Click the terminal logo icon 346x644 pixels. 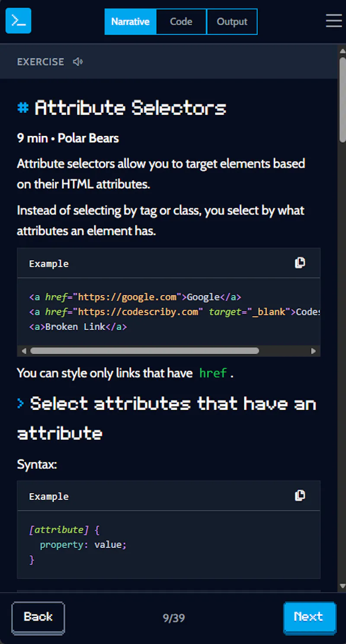(18, 21)
